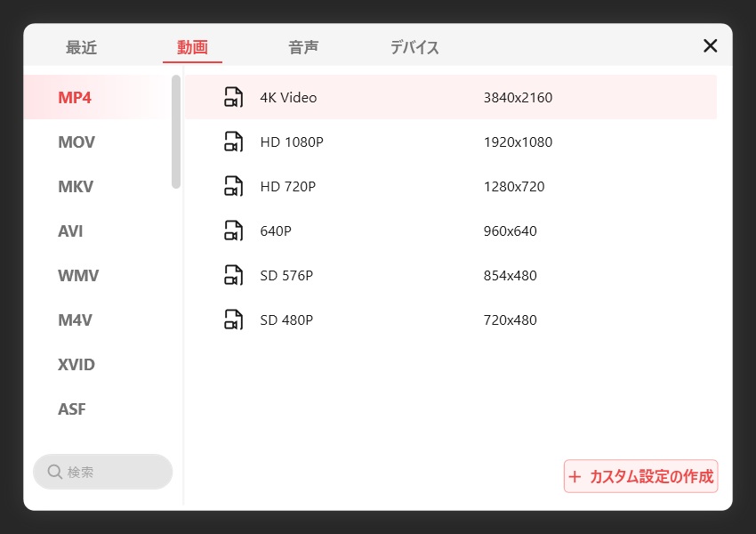Click the video icon beside 640P preset
Viewport: 756px width, 534px height.
point(233,231)
